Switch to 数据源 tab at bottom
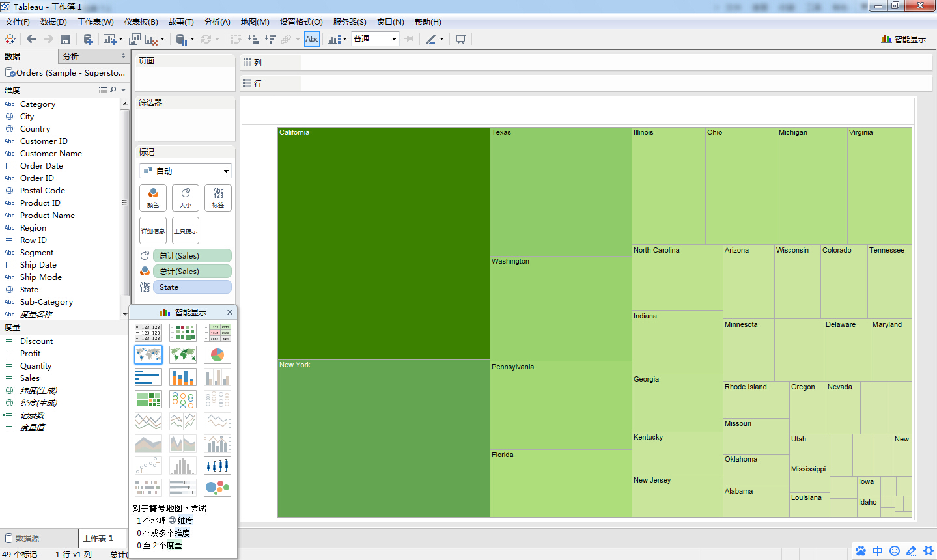The image size is (937, 560). point(22,538)
